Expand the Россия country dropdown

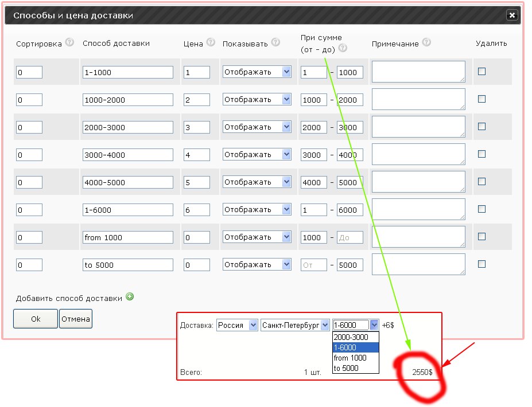[x=238, y=325]
